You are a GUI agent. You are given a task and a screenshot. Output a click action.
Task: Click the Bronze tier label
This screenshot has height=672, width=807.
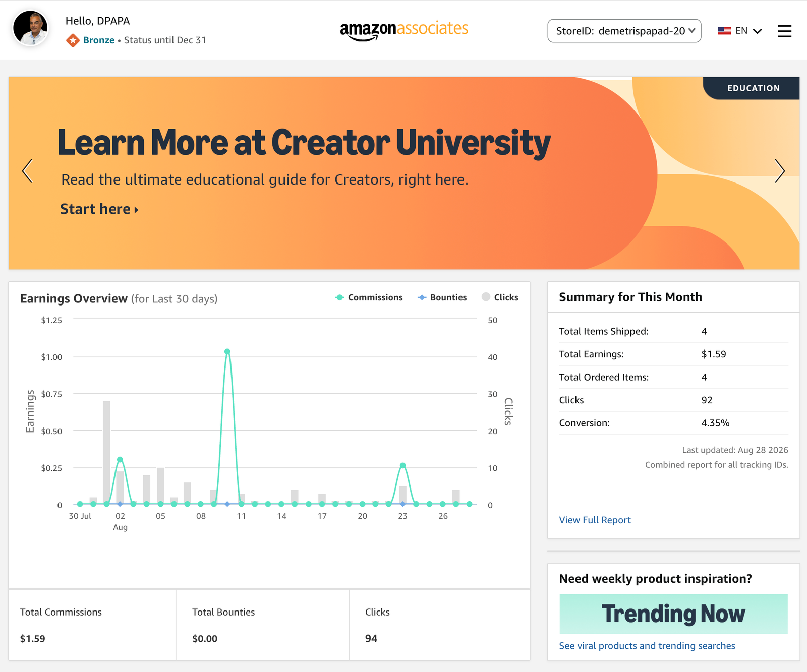pyautogui.click(x=99, y=40)
